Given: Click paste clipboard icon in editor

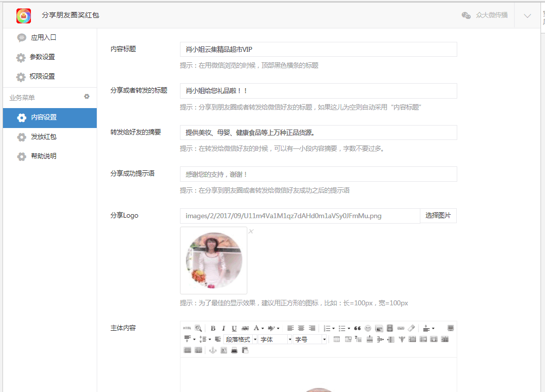Looking at the screenshot, I should [245, 350].
